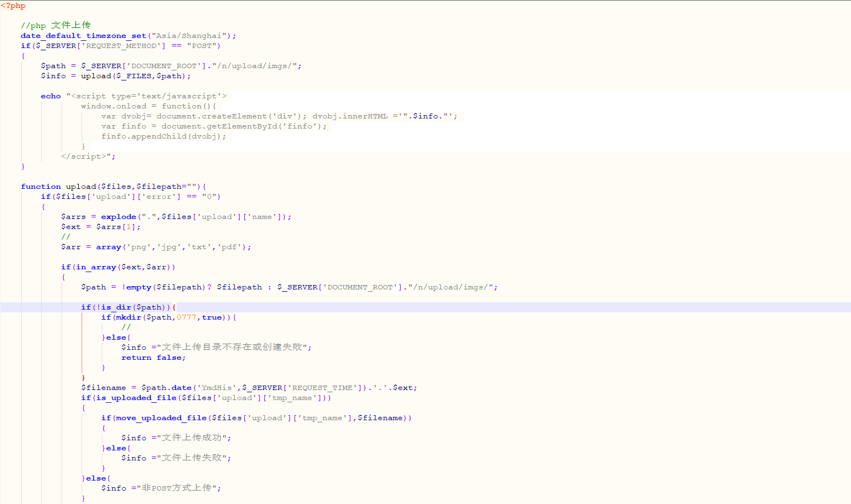The width and height of the screenshot is (851, 504).
Task: Click the mkdir($path,0777,true) call
Action: (171, 317)
